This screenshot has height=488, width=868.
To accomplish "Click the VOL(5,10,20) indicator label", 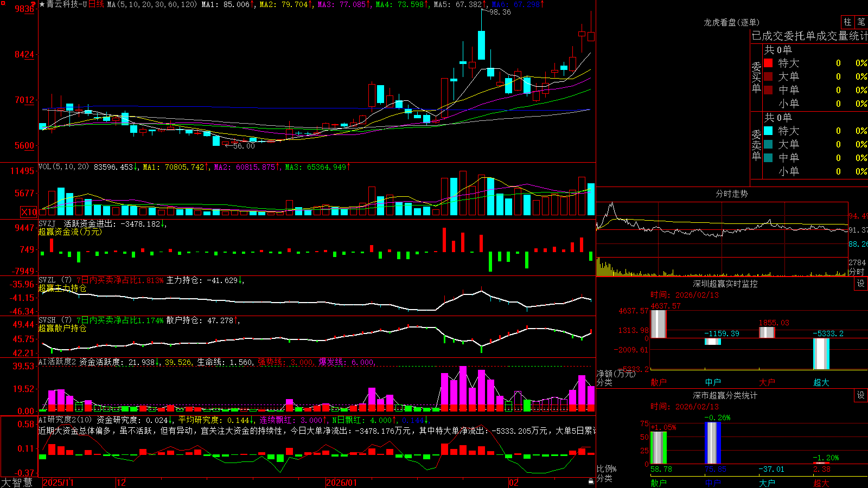I will 63,167.
